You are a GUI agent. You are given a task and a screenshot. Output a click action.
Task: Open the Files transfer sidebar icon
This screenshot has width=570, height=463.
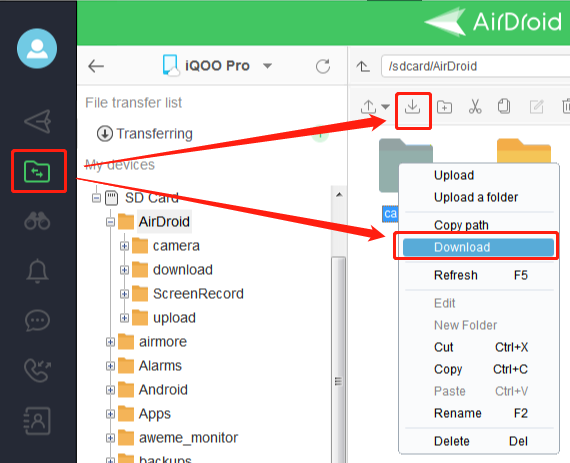pos(37,171)
